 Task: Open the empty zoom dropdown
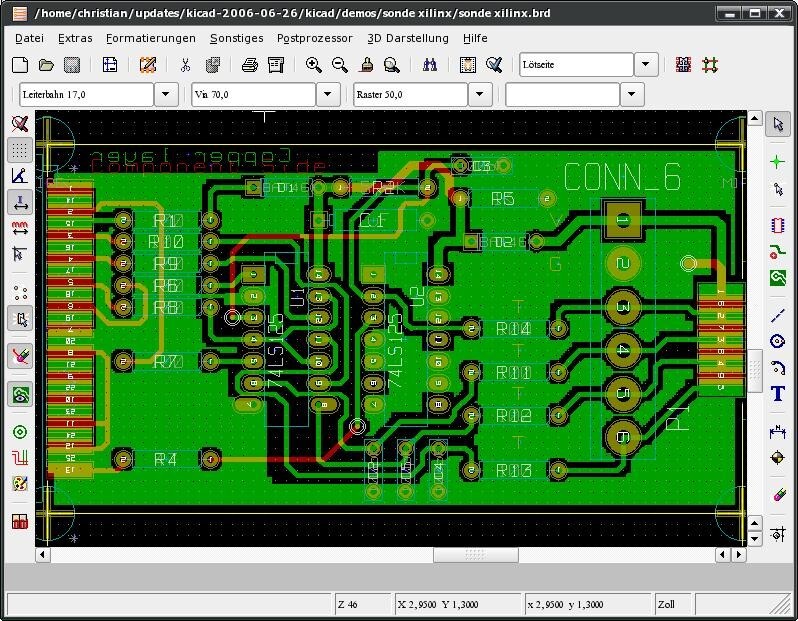click(x=632, y=94)
